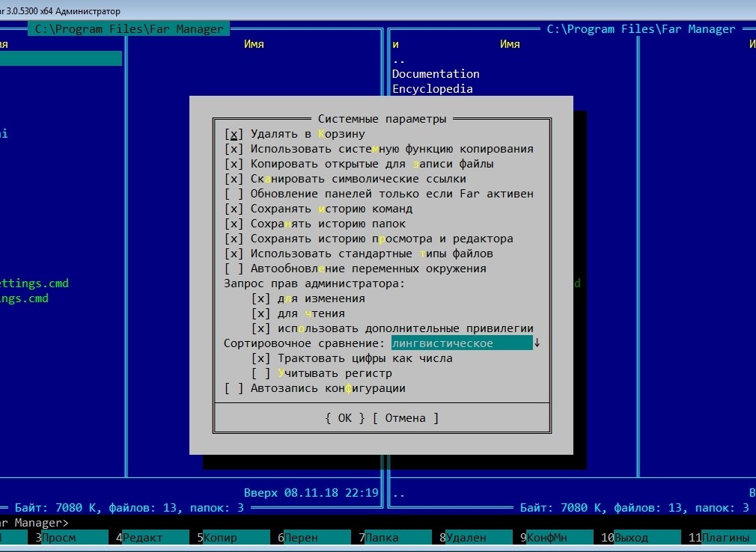Click the left panel path title

click(x=129, y=29)
